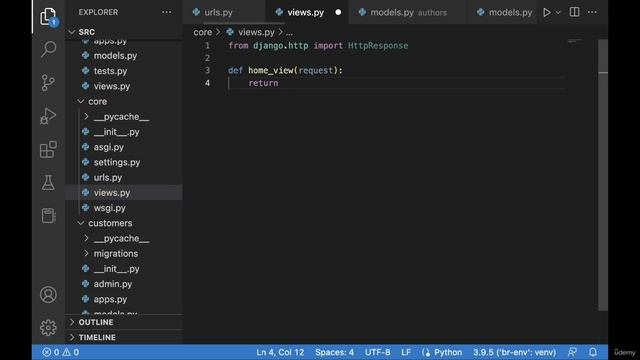Open the Search view in activity bar
Viewport: 640px width, 360px height.
tap(48, 49)
